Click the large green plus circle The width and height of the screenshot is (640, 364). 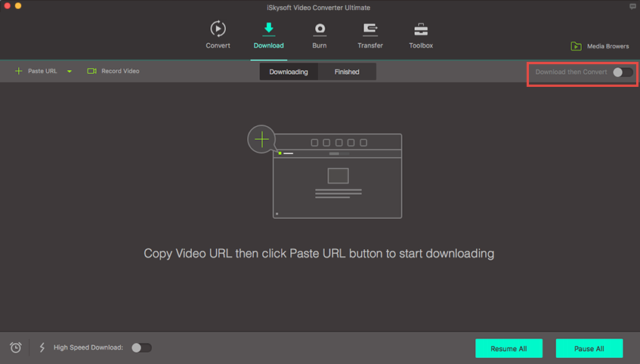point(261,139)
